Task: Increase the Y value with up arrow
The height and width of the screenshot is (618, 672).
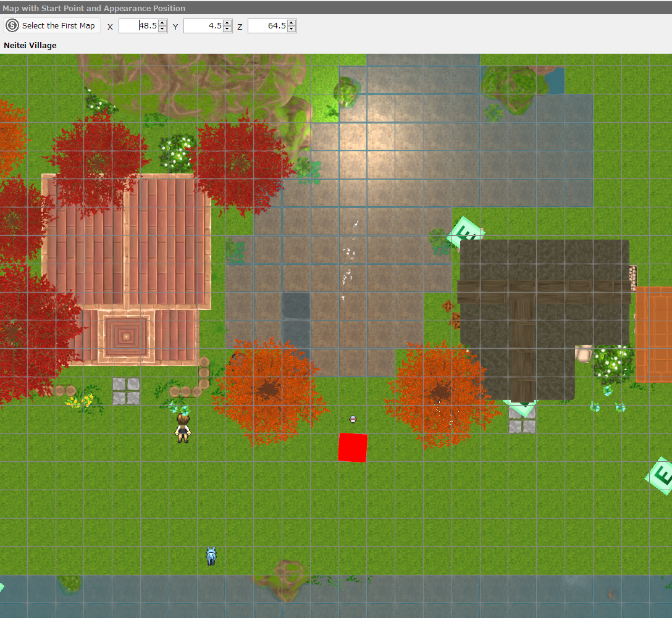Action: (x=227, y=23)
